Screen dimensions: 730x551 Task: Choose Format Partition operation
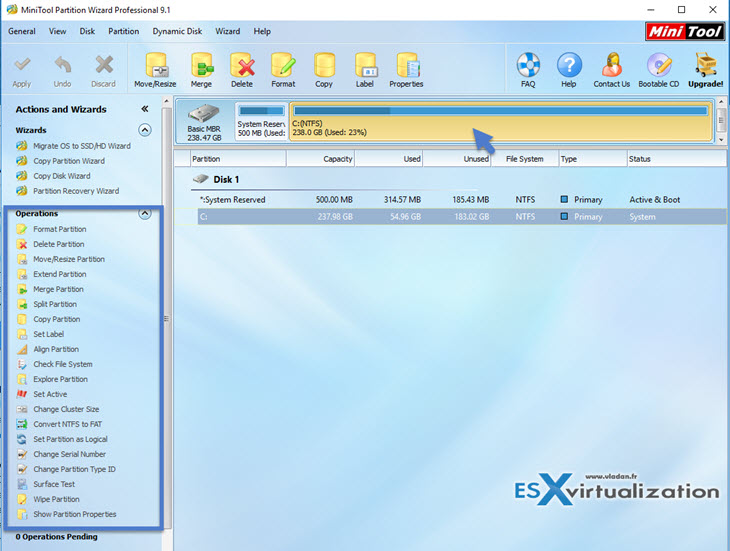(x=51, y=229)
